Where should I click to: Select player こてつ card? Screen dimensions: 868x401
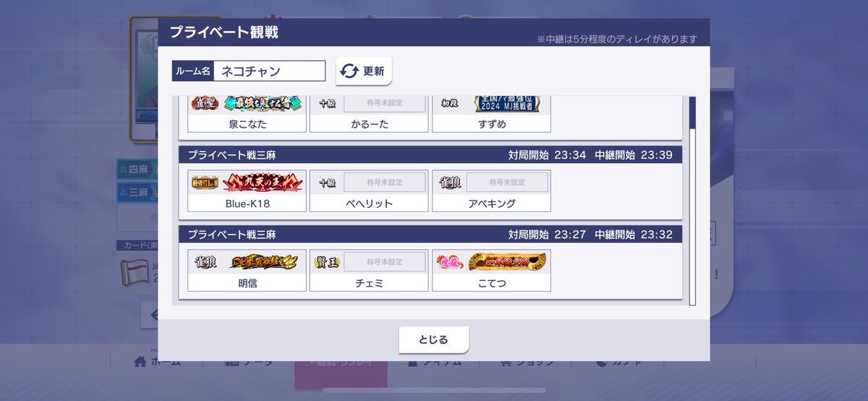click(491, 271)
